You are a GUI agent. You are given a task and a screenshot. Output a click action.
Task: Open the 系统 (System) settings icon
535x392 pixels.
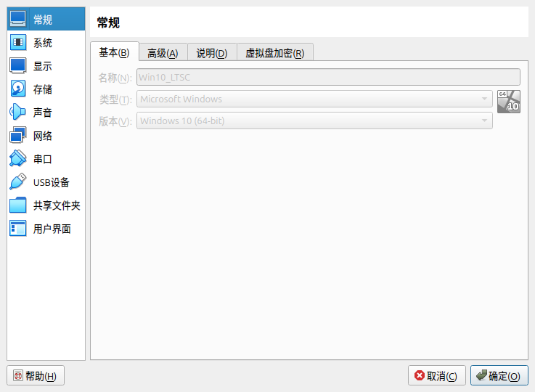pyautogui.click(x=18, y=43)
